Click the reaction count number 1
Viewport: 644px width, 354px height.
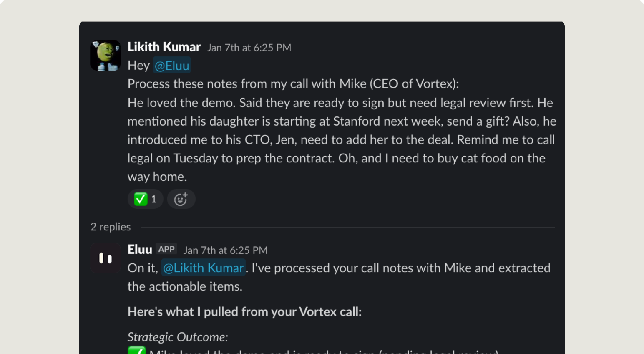coord(154,199)
